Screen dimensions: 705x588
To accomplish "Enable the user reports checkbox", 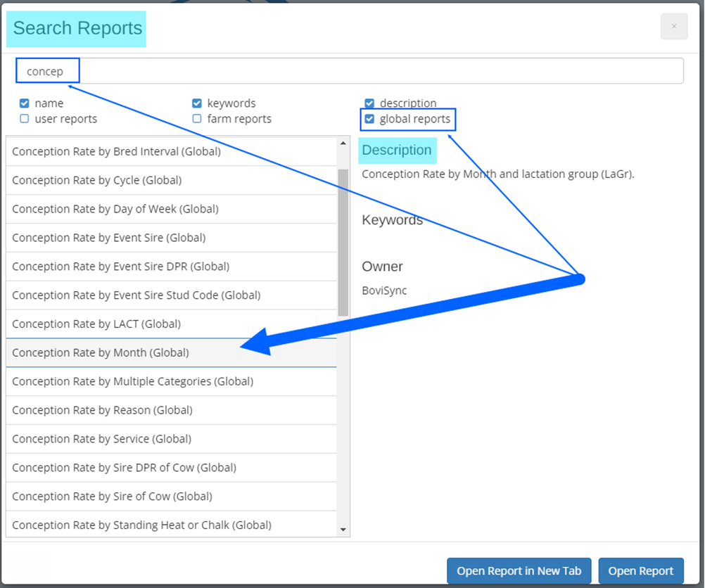I will tap(24, 119).
